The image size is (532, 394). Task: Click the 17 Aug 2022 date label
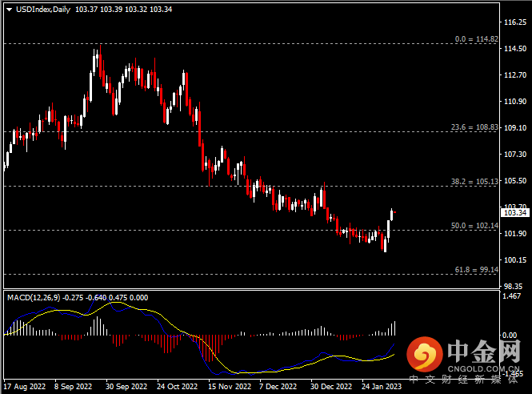coord(23,386)
